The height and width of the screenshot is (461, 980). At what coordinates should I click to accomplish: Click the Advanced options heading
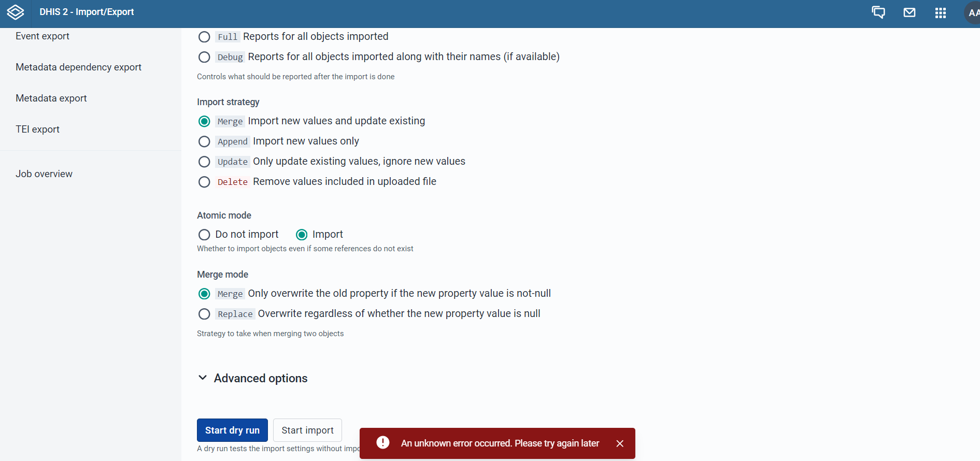click(x=261, y=378)
